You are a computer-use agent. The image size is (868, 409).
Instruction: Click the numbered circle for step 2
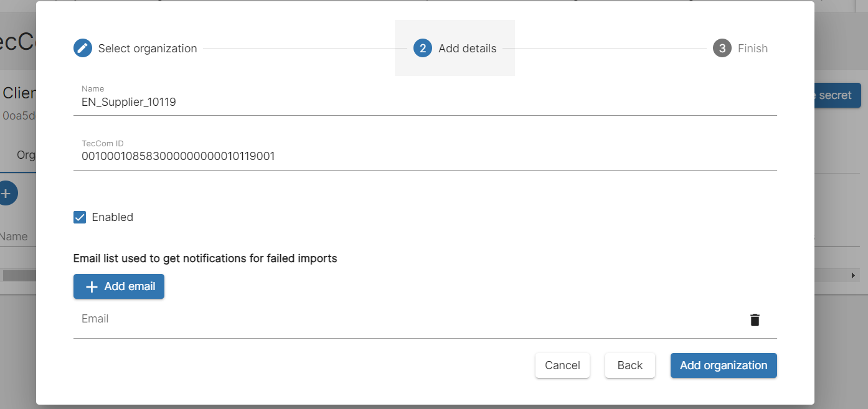422,47
